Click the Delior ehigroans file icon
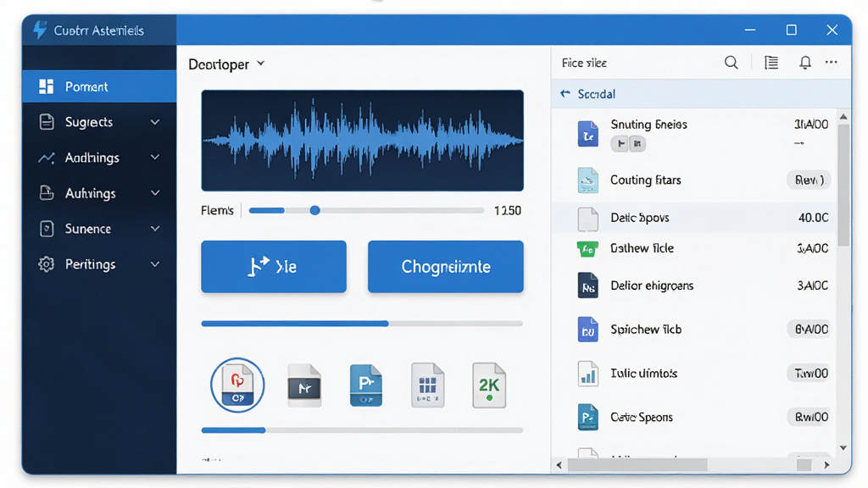 pos(588,286)
